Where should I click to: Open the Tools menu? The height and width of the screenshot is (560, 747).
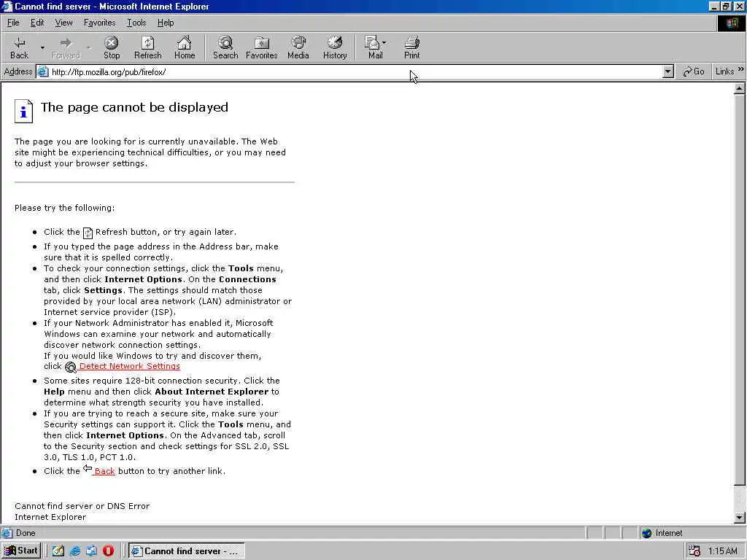pyautogui.click(x=136, y=23)
